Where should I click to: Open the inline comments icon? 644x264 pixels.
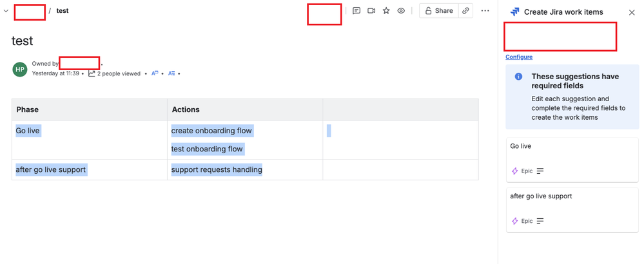[356, 11]
